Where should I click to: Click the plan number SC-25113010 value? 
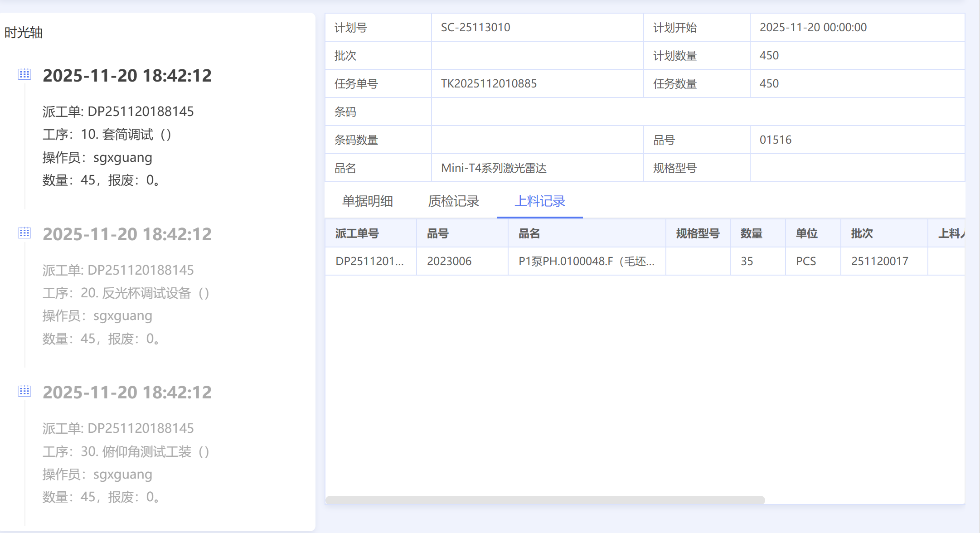click(x=475, y=27)
